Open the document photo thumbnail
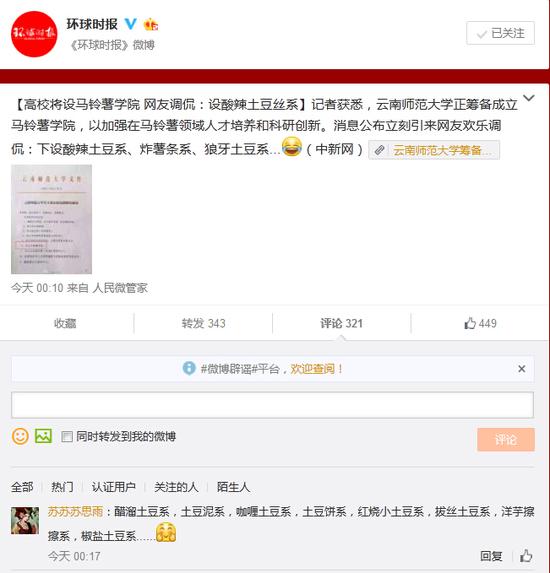Screen dimensions: 550x573 (x=51, y=219)
